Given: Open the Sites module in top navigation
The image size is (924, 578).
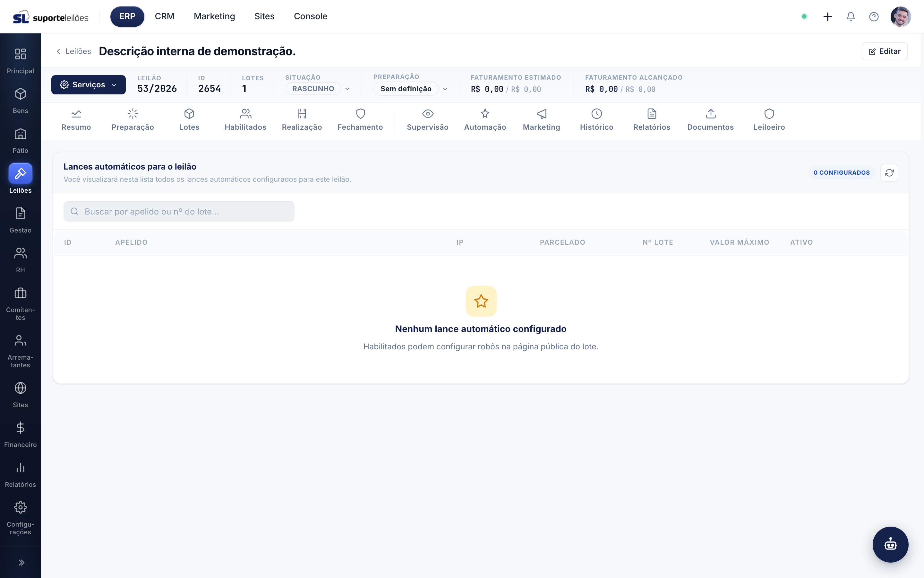Looking at the screenshot, I should tap(264, 16).
